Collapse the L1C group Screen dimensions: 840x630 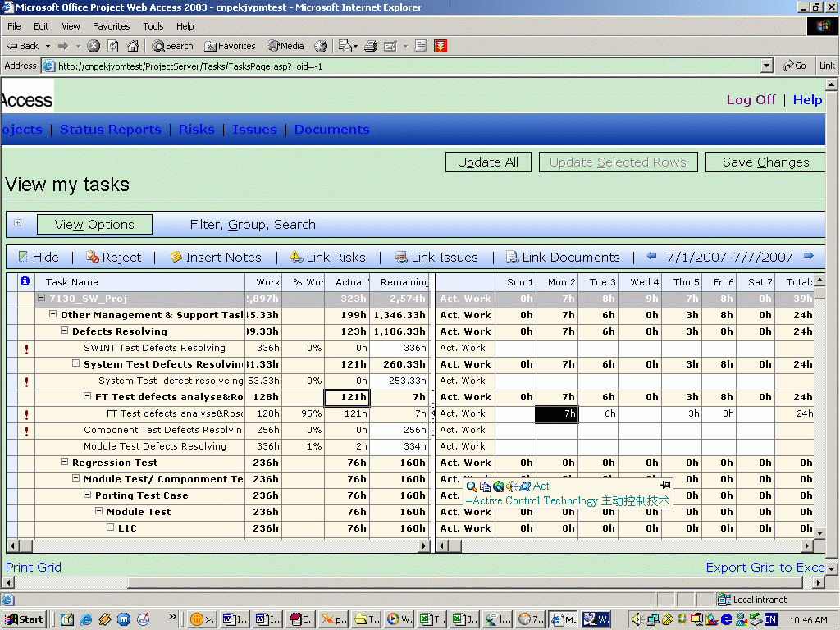click(x=110, y=527)
